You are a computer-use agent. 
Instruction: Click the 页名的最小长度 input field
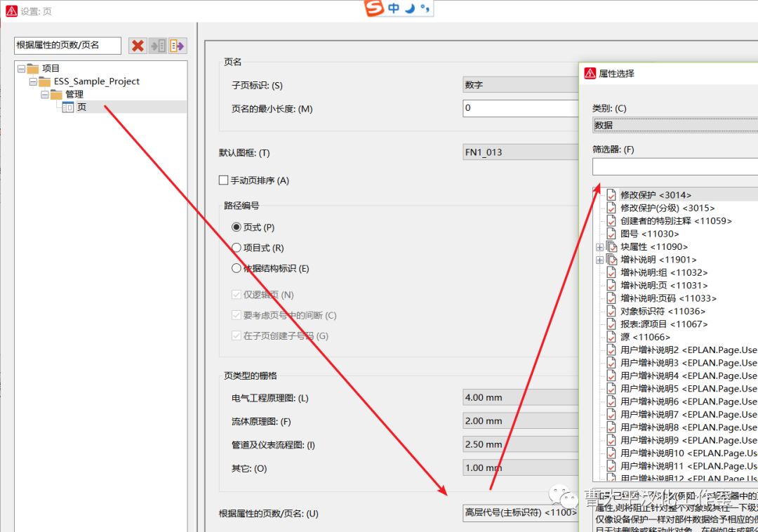tap(521, 108)
